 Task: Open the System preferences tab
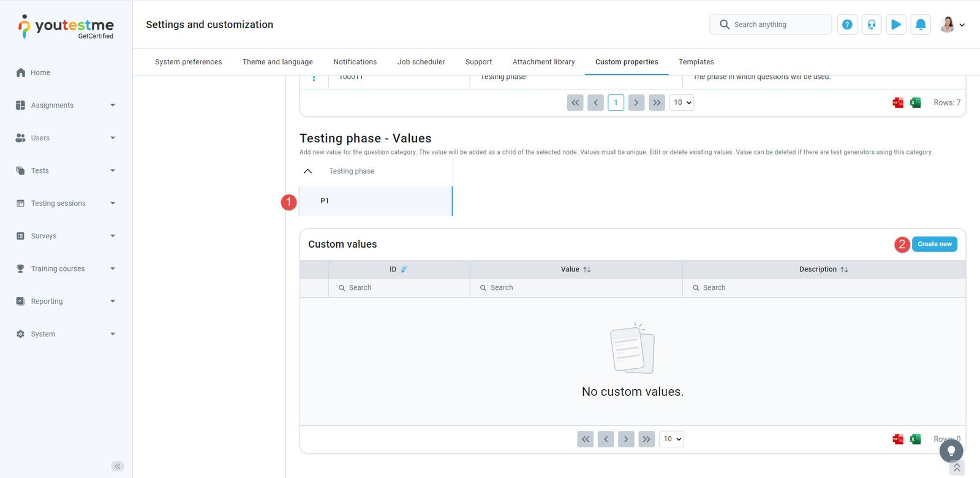188,62
